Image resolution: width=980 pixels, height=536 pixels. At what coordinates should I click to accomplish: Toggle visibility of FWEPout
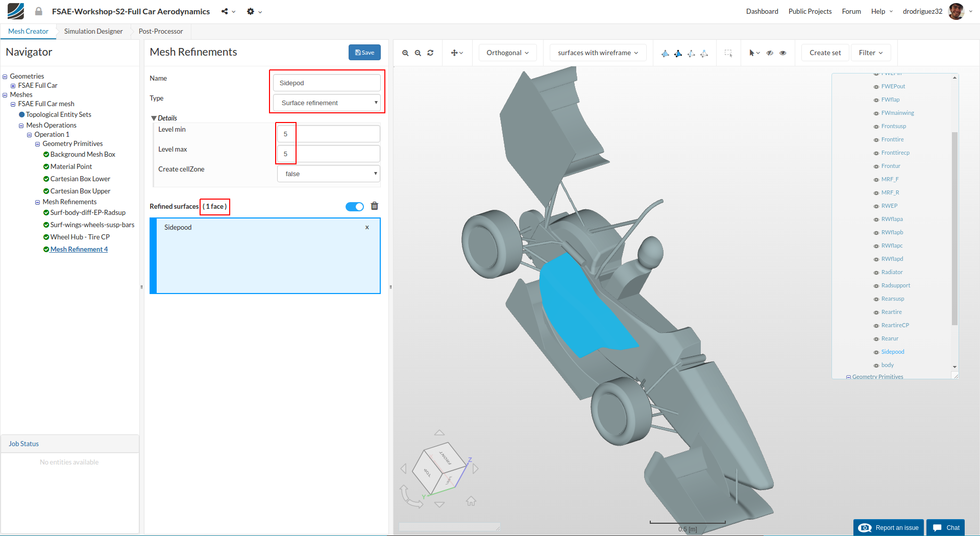click(876, 87)
